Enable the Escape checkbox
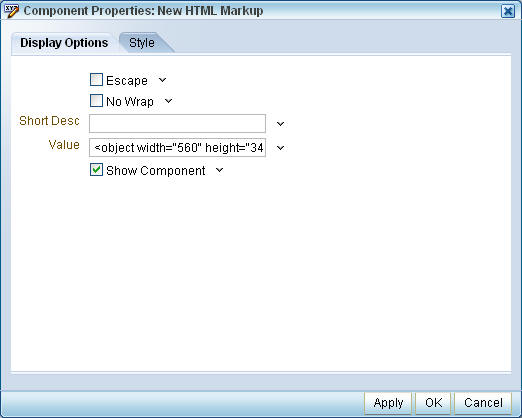The height and width of the screenshot is (418, 522). 96,80
